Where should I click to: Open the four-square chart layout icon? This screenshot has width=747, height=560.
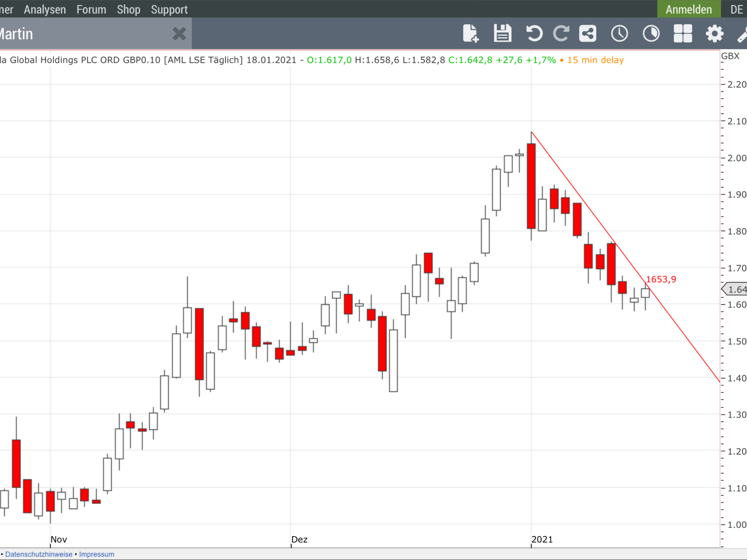(683, 34)
